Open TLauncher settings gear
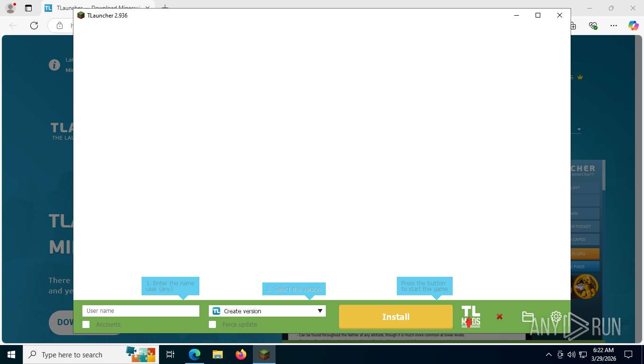The width and height of the screenshot is (644, 364). click(x=556, y=317)
